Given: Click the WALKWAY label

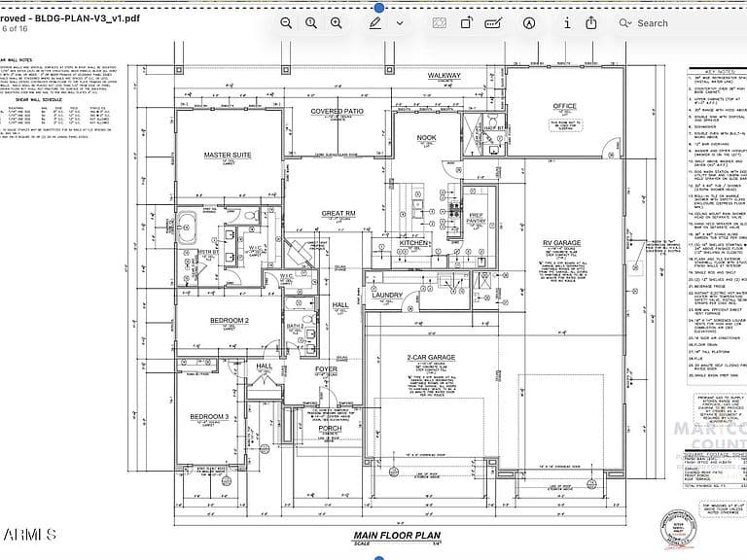Looking at the screenshot, I should tap(444, 75).
